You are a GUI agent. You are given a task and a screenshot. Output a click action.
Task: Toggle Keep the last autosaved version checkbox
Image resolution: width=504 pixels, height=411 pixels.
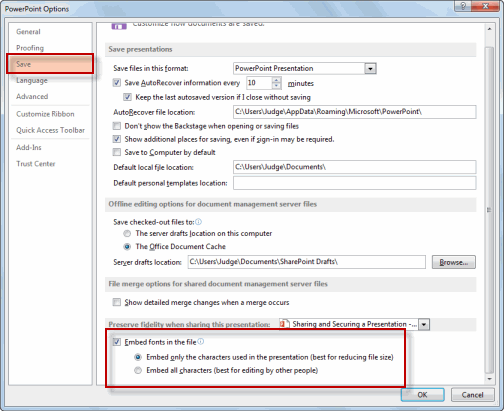tap(127, 97)
